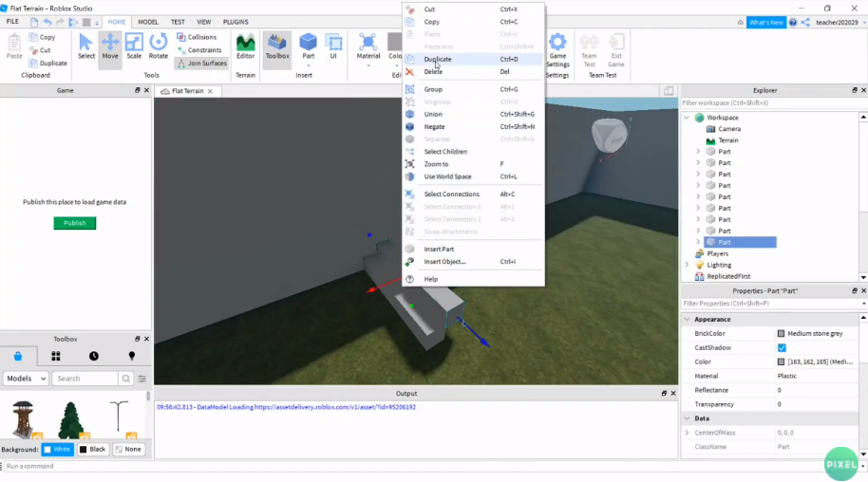Click the What's New button
Screen dimensions: 868x482
[766, 22]
